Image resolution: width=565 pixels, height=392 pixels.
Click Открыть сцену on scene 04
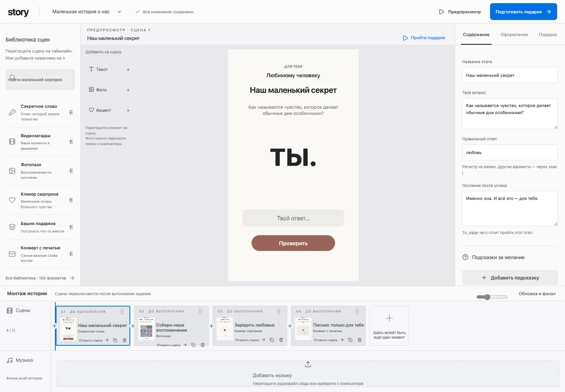click(329, 340)
